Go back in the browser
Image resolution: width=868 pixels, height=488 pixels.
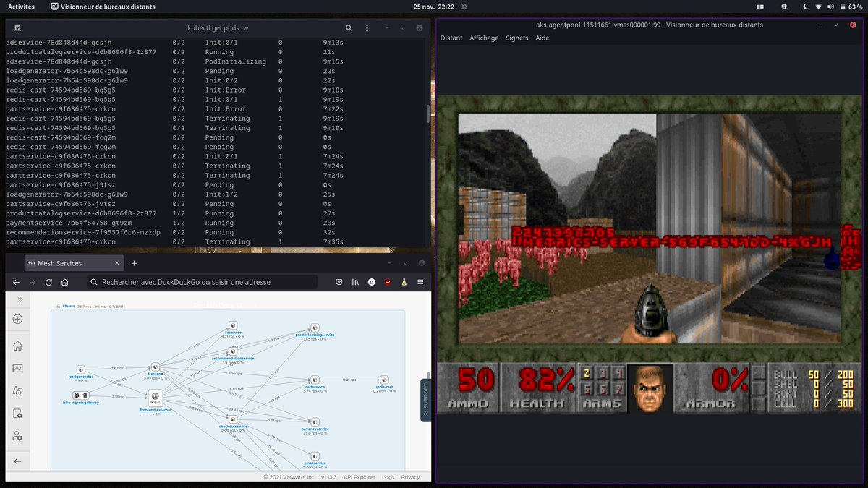(x=15, y=282)
